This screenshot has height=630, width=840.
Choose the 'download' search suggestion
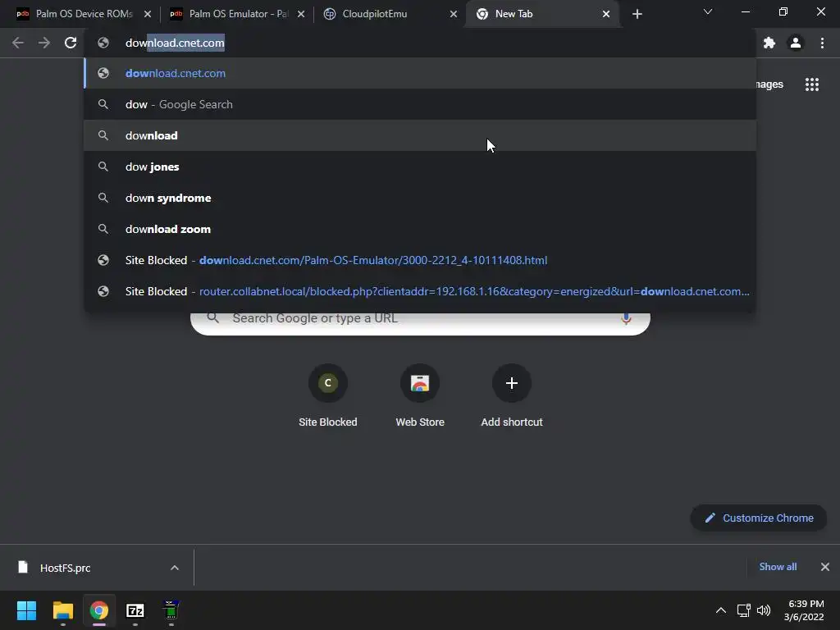click(x=420, y=135)
